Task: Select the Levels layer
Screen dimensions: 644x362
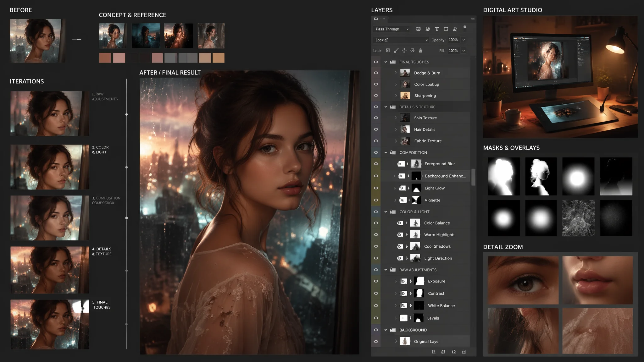Action: pos(425,318)
